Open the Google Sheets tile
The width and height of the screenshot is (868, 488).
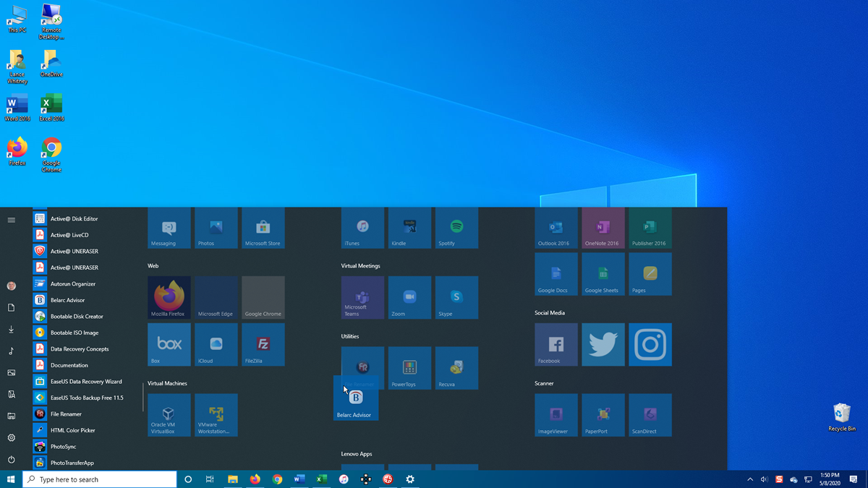pyautogui.click(x=603, y=274)
